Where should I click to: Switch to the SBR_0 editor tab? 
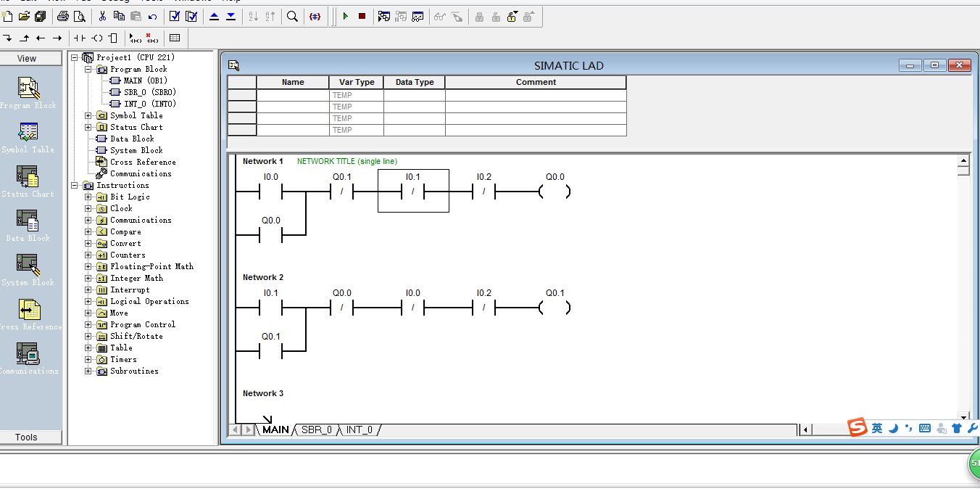coord(317,430)
